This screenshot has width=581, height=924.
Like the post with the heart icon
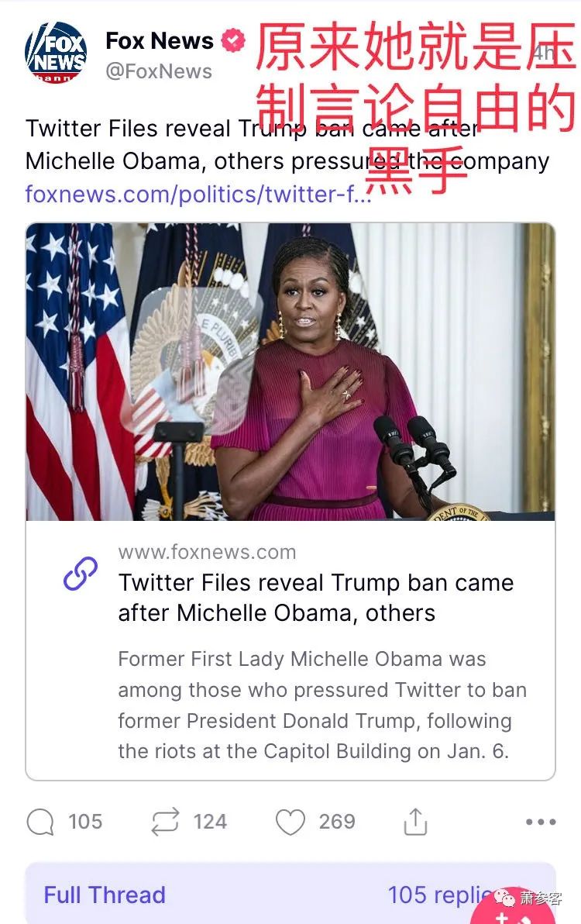(x=290, y=822)
